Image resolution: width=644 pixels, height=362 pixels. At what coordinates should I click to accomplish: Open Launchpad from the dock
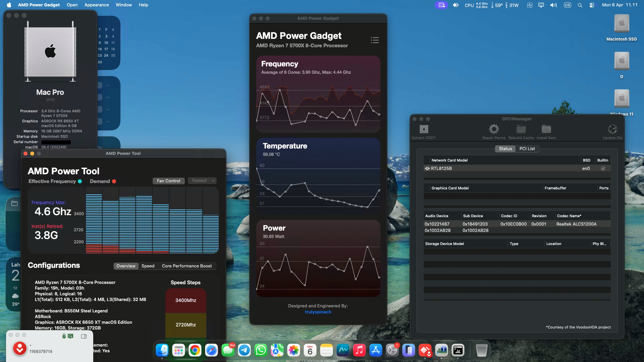[178, 351]
